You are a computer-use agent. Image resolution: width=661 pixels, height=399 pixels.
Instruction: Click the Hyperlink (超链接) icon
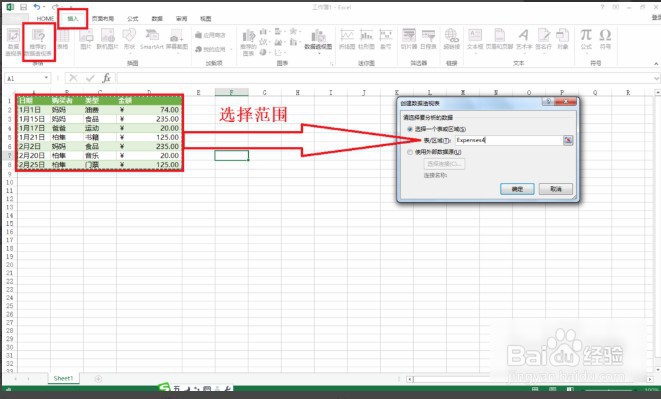[x=451, y=40]
